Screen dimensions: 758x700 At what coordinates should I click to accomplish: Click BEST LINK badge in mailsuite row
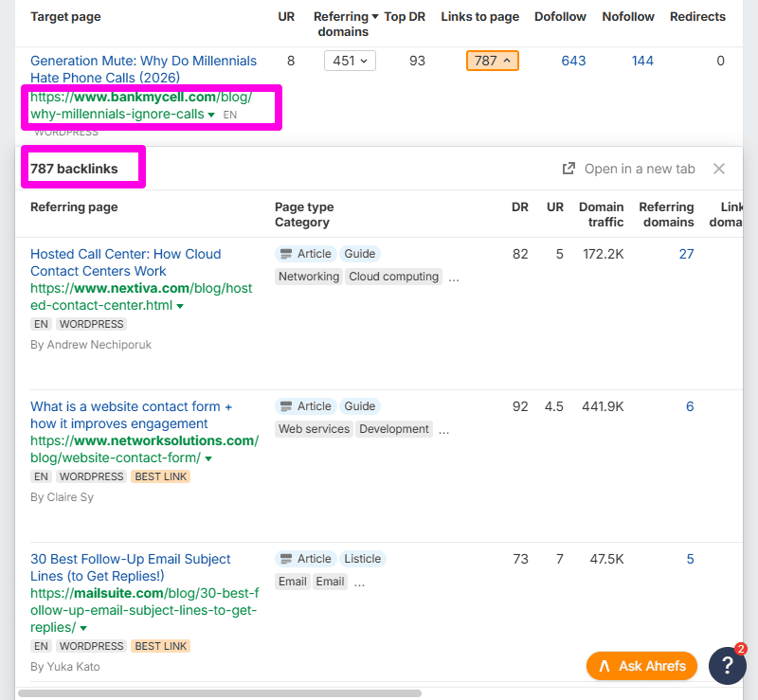(x=160, y=646)
